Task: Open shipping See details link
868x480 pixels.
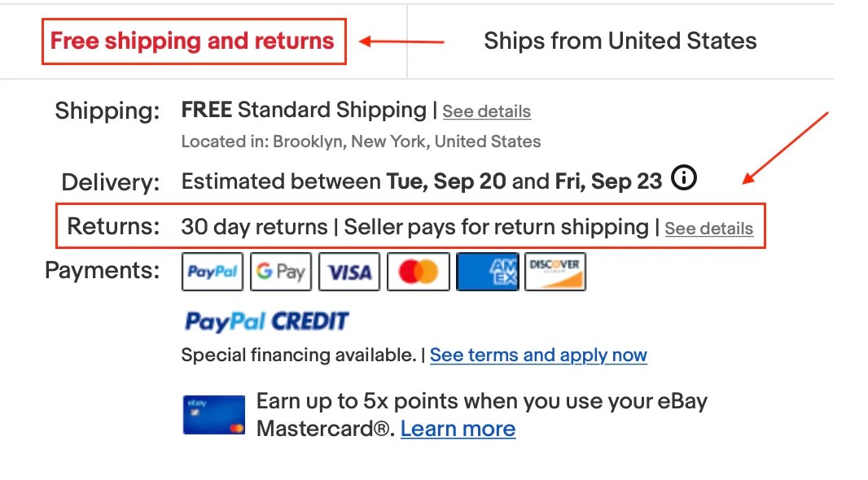Action: pos(486,111)
